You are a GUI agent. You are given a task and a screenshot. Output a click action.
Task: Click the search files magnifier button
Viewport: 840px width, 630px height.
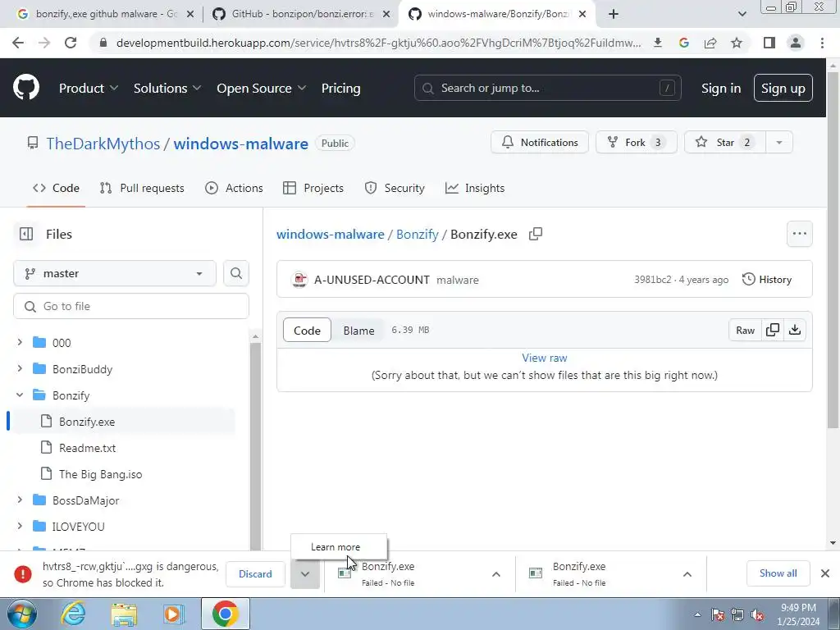click(x=235, y=273)
